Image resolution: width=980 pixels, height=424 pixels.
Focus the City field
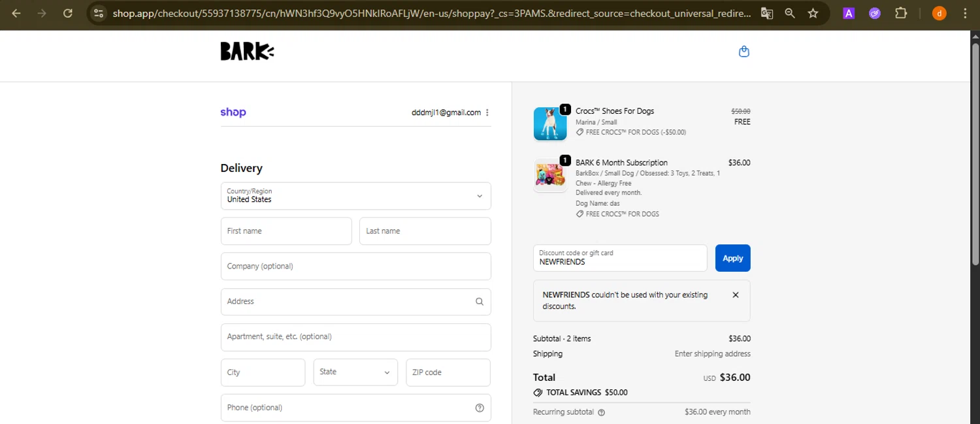click(x=263, y=372)
